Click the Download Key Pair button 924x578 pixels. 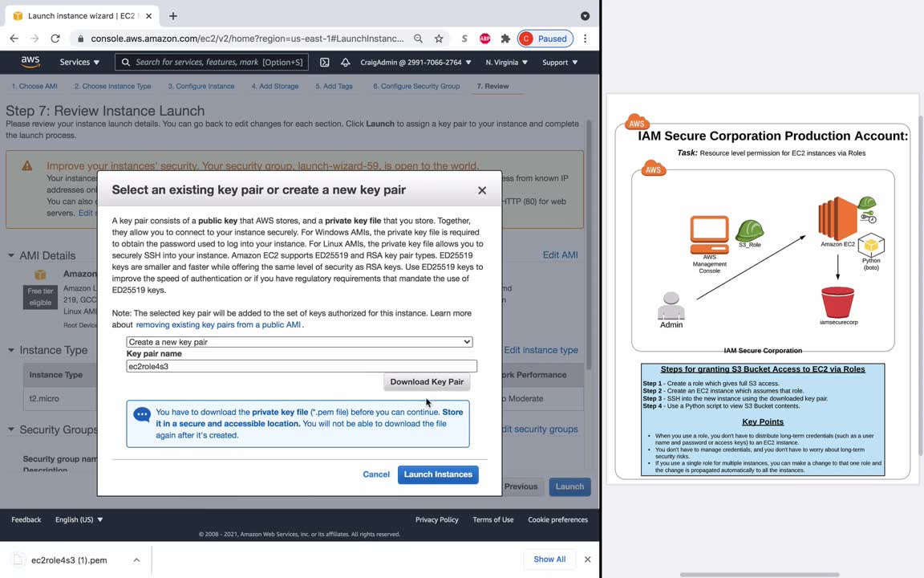point(427,382)
